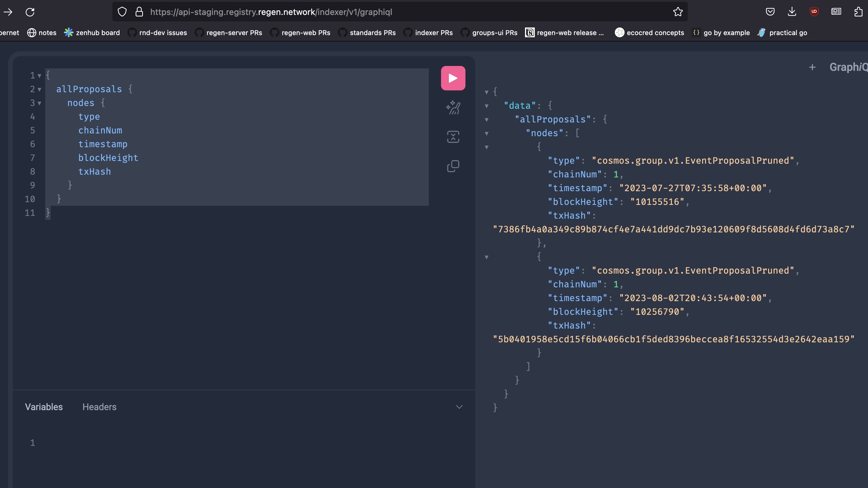The width and height of the screenshot is (868, 488).
Task: Click the browser URL address bar
Action: (399, 12)
